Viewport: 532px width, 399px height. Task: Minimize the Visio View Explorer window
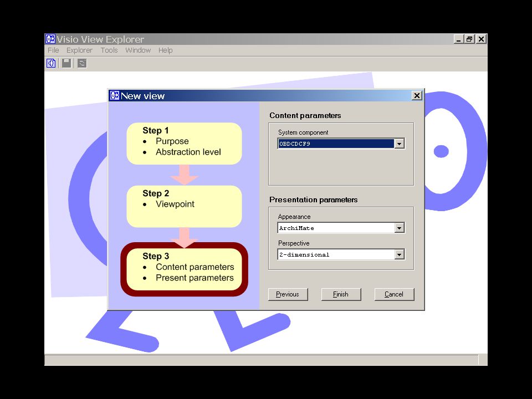tap(459, 39)
